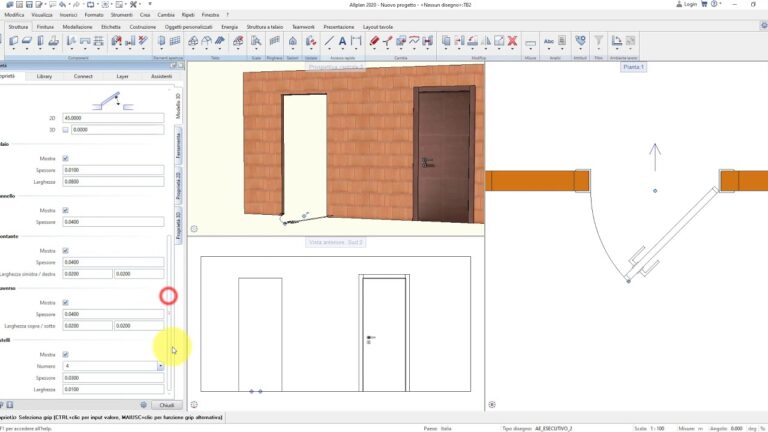Toggle Mostra checkbox in bottom section
Image resolution: width=768 pixels, height=432 pixels.
(65, 355)
